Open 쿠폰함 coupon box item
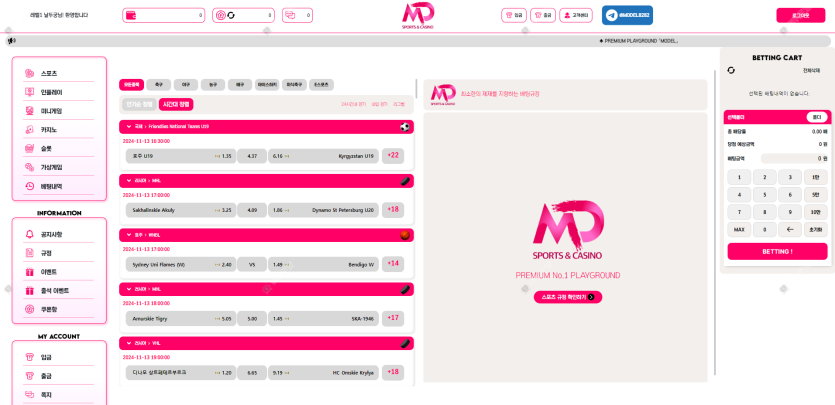 (59, 309)
